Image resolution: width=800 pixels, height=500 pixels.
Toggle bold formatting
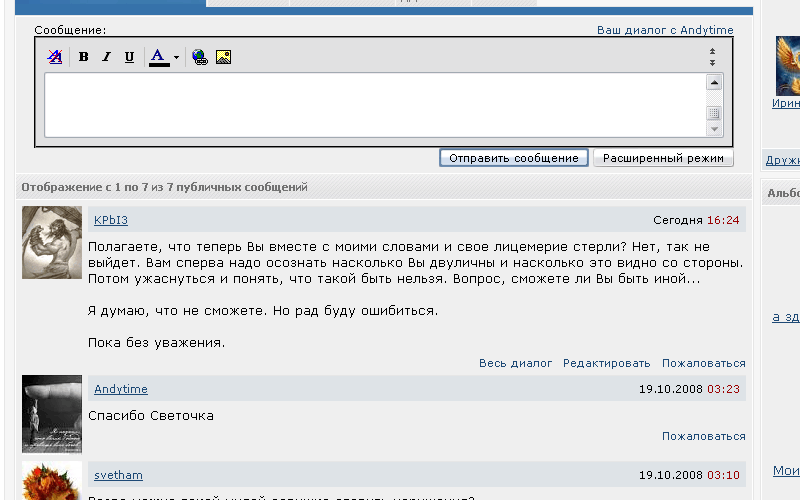(x=84, y=57)
